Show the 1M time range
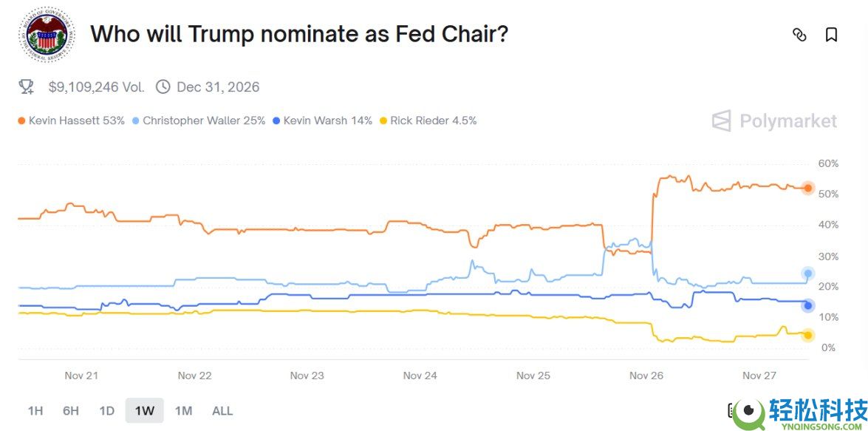 (183, 411)
